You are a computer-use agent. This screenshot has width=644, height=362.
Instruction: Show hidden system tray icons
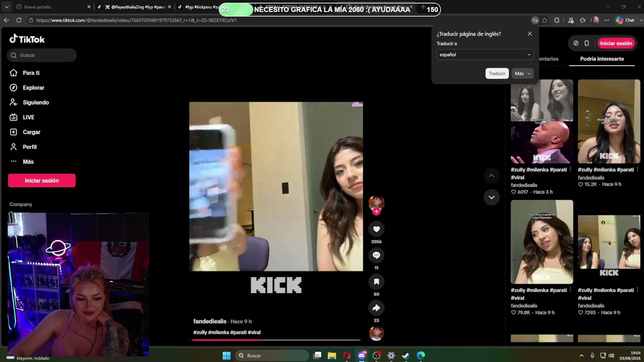(x=582, y=355)
